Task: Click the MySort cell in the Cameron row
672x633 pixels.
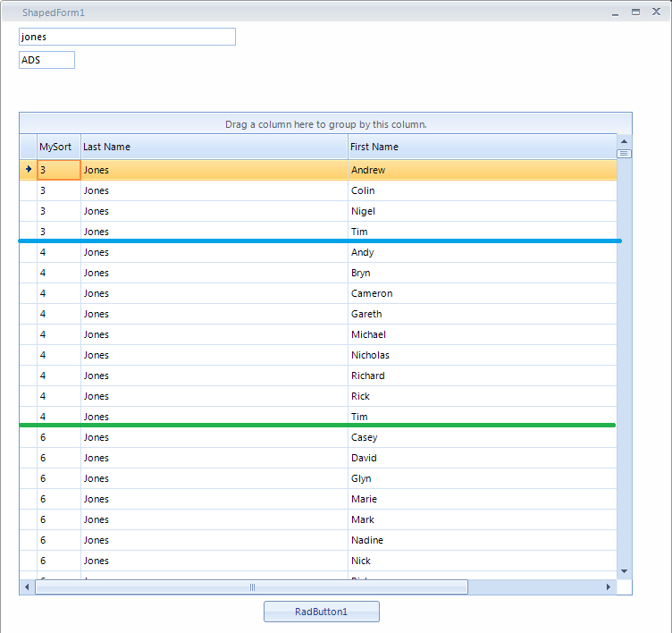Action: pyautogui.click(x=59, y=293)
